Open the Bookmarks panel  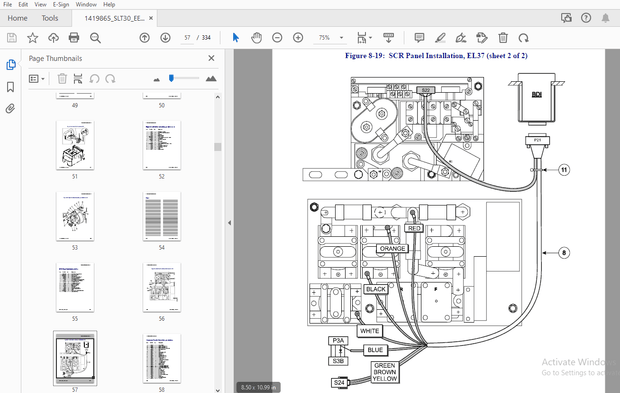pyautogui.click(x=11, y=87)
